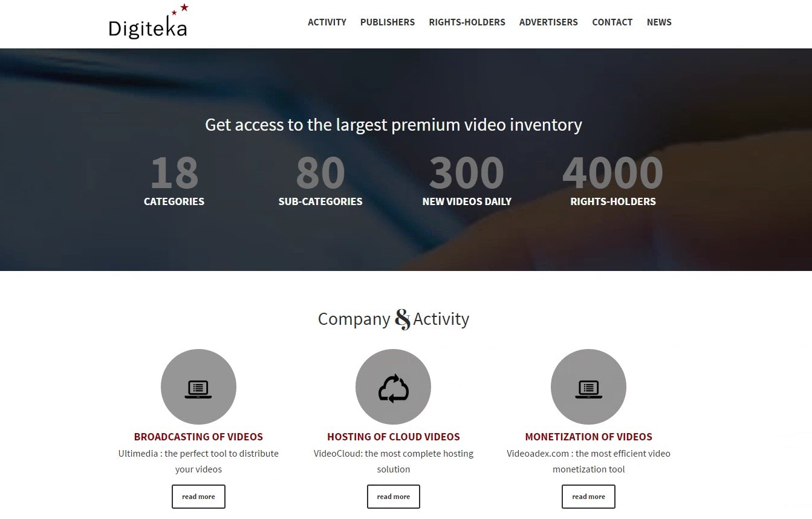
Task: Click read more under Hosting of Cloud Videos
Action: 394,497
